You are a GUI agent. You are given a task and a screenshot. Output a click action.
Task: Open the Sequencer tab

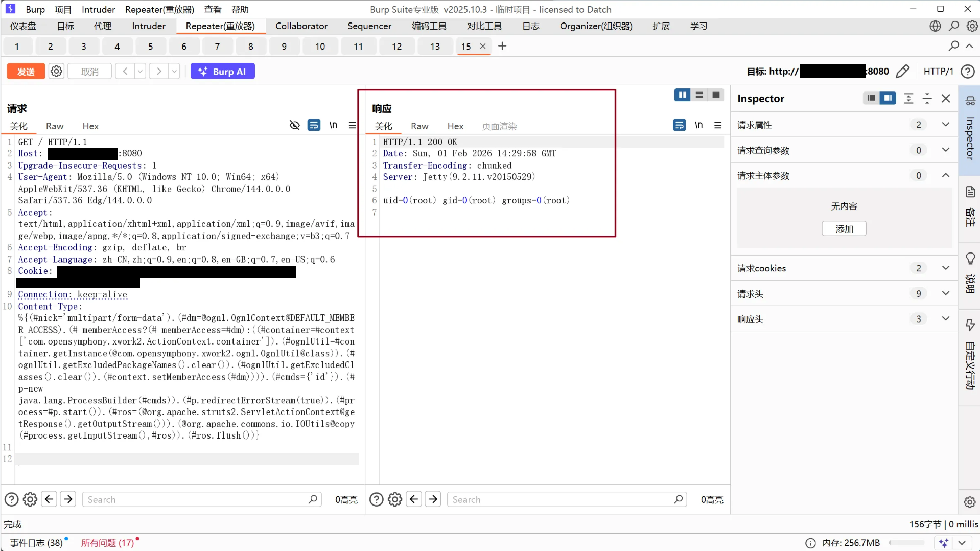[369, 26]
